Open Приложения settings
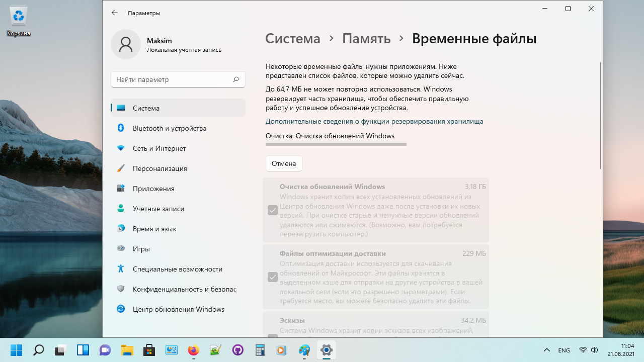The height and width of the screenshot is (362, 644). (178, 189)
